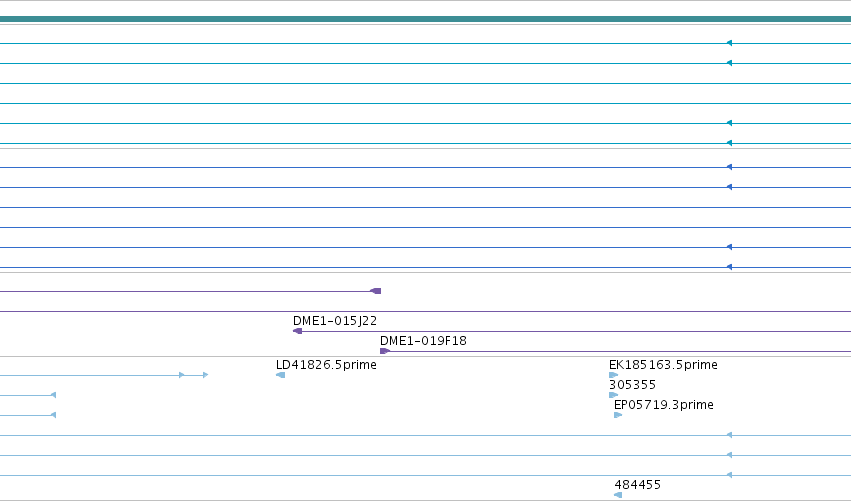The image size is (851, 501).
Task: Click the blue arrow glyph under EP05719.3prime
Action: click(618, 415)
